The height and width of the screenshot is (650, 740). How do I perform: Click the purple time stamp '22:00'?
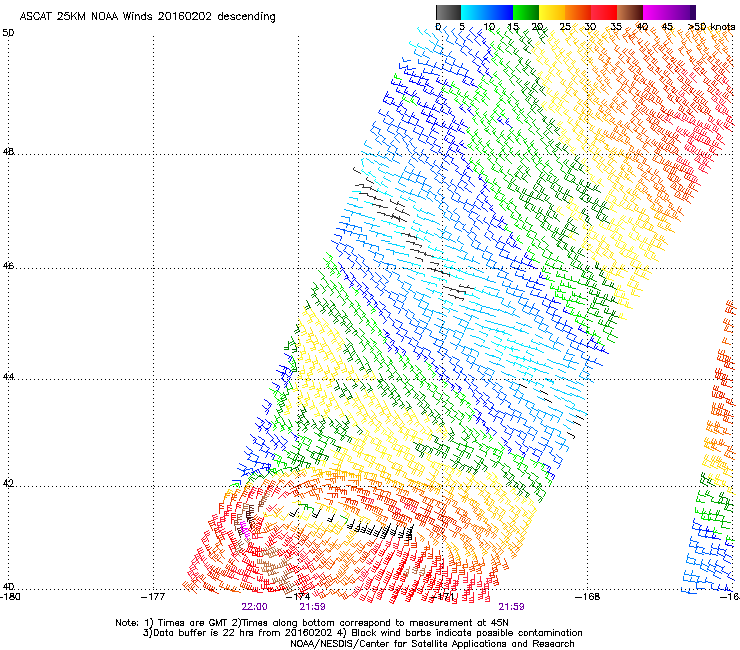tap(254, 607)
